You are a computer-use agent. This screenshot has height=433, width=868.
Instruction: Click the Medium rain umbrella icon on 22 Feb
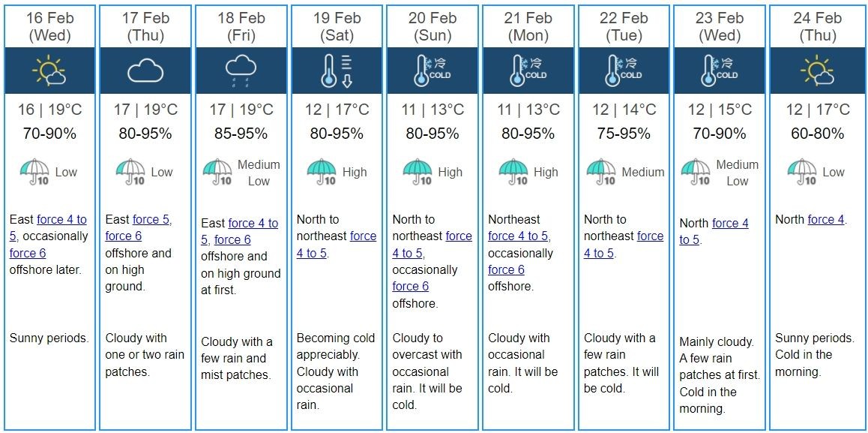[601, 173]
